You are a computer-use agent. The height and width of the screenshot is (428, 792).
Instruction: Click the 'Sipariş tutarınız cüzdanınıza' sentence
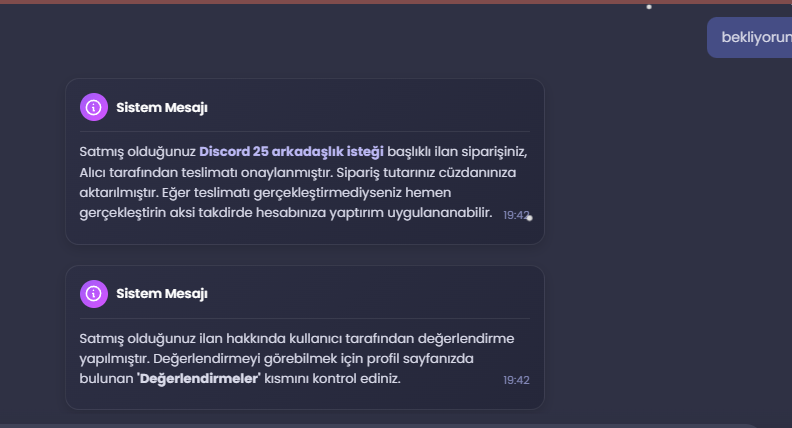426,172
